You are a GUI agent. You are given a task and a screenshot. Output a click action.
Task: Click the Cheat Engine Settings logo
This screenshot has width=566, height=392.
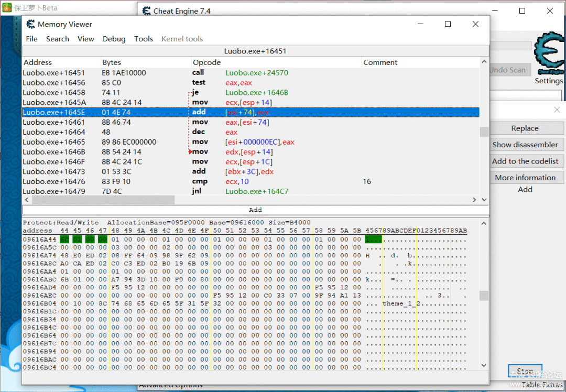point(549,53)
